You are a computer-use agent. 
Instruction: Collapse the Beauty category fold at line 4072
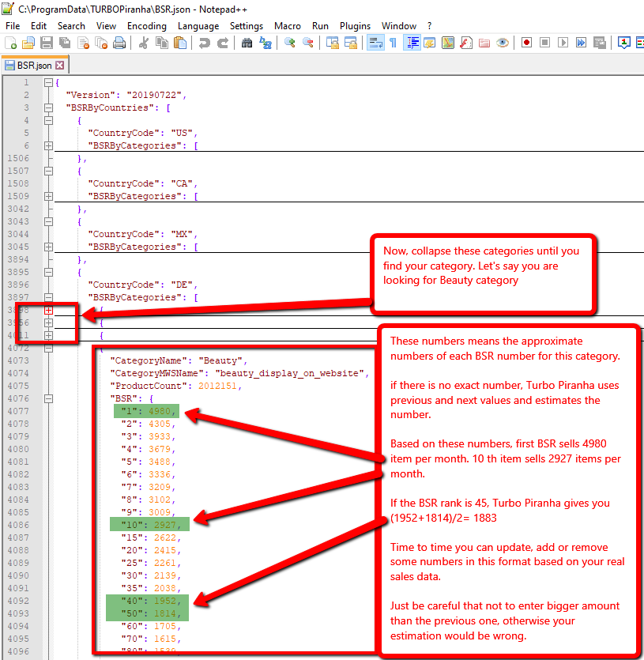48,348
